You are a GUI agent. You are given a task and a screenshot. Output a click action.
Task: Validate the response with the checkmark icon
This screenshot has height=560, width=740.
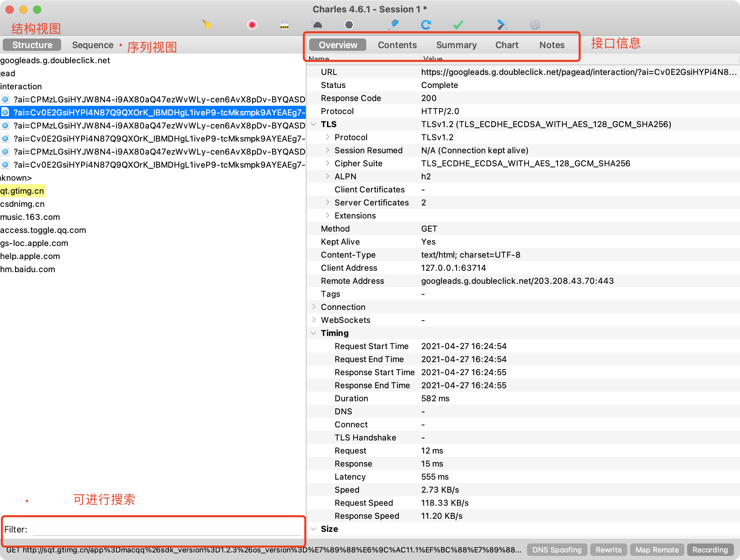(457, 25)
